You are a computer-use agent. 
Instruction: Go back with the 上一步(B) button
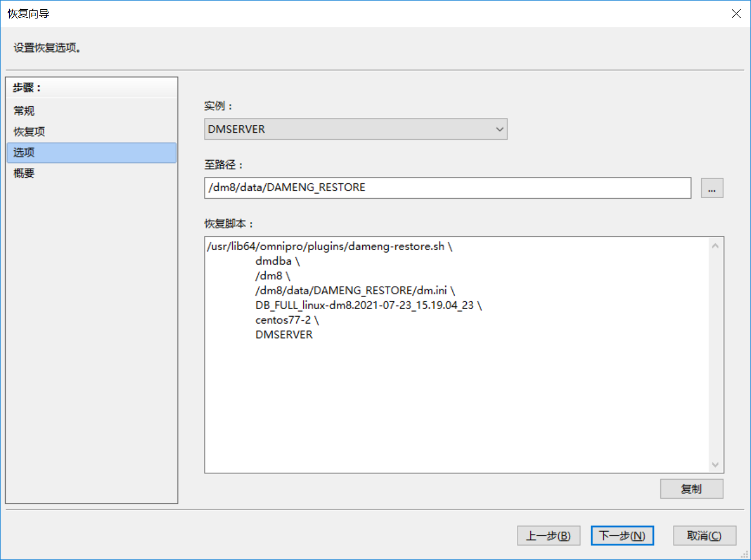coord(548,536)
